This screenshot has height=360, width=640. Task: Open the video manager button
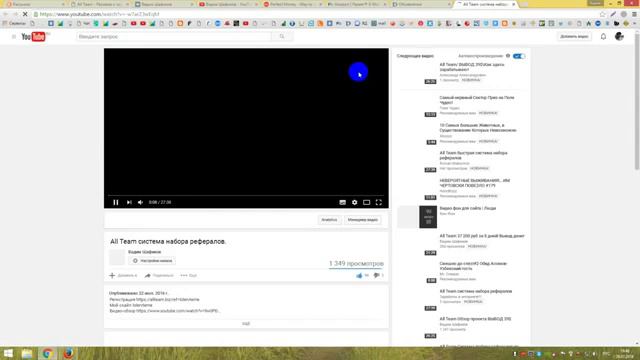tap(362, 220)
